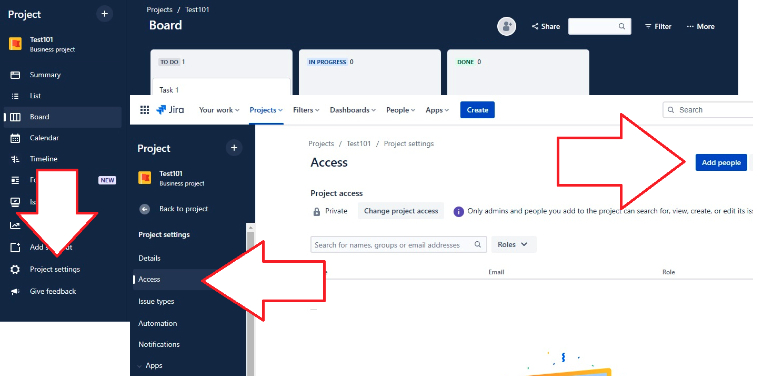This screenshot has width=762, height=378.
Task: Click the Jira top Search field
Action: 708,110
